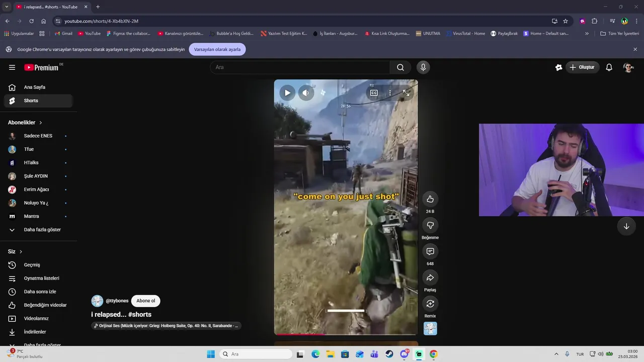Open the Mantra subscription channel
The image size is (644, 362).
click(x=38, y=216)
